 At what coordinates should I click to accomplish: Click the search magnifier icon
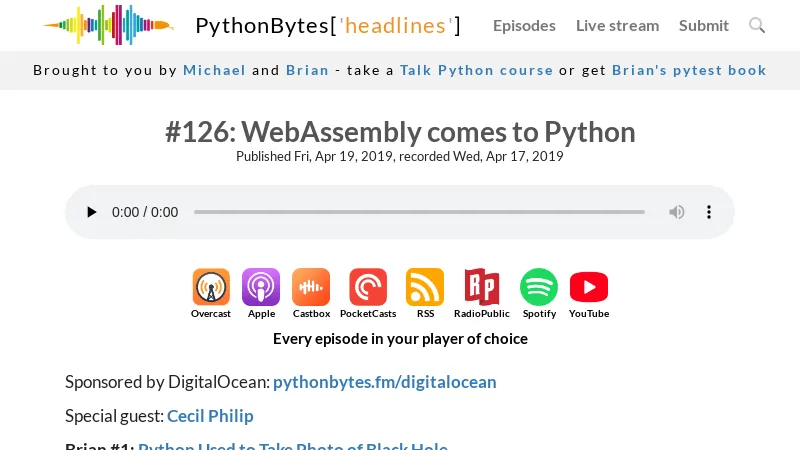tap(757, 25)
